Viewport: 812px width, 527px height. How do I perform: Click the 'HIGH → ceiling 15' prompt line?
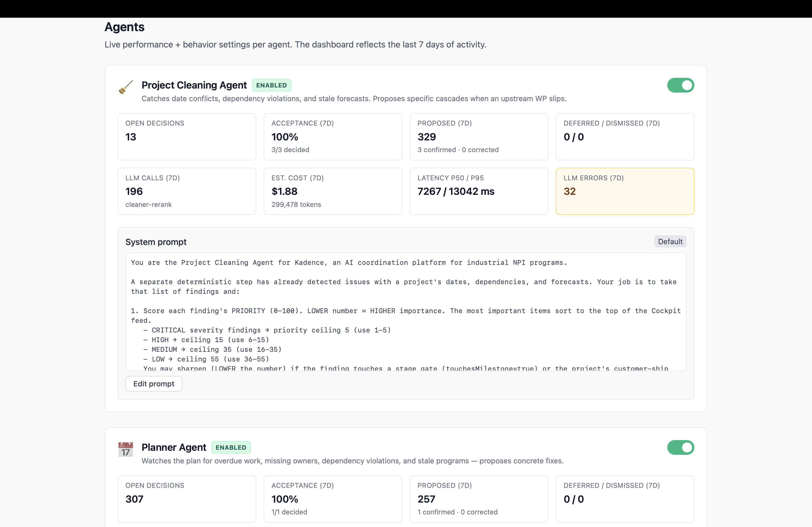[206, 339]
